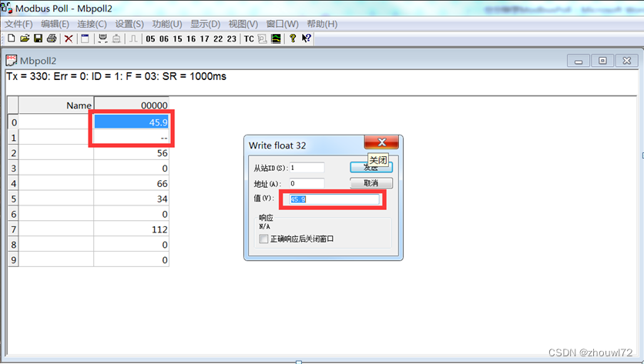Select function 22 in toolbar
Image resolution: width=644 pixels, height=364 pixels.
[x=218, y=38]
